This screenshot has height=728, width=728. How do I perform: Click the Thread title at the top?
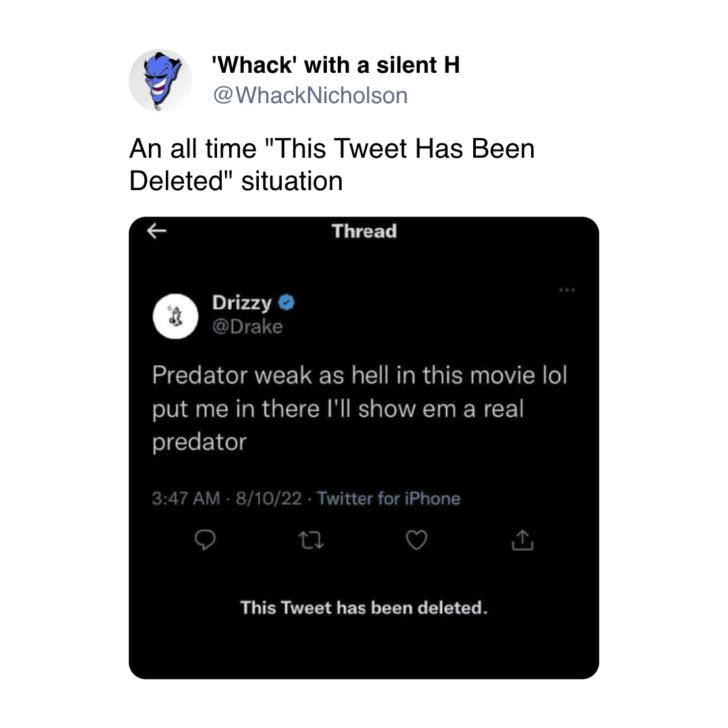click(x=365, y=231)
